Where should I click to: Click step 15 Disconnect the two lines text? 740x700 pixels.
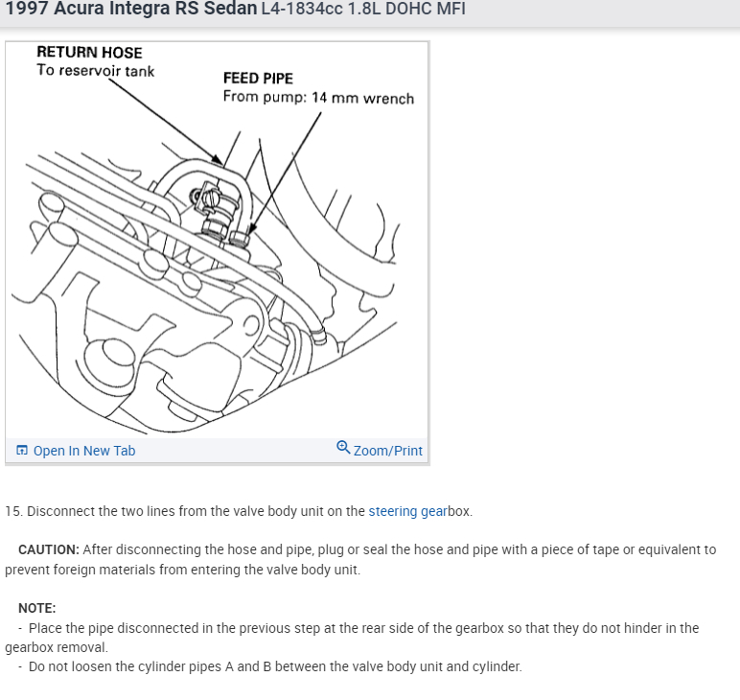[239, 511]
